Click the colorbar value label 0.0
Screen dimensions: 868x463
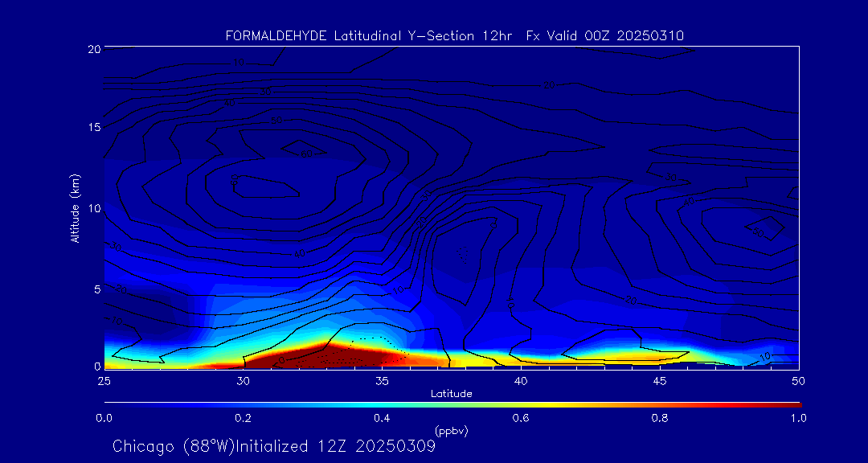104,418
